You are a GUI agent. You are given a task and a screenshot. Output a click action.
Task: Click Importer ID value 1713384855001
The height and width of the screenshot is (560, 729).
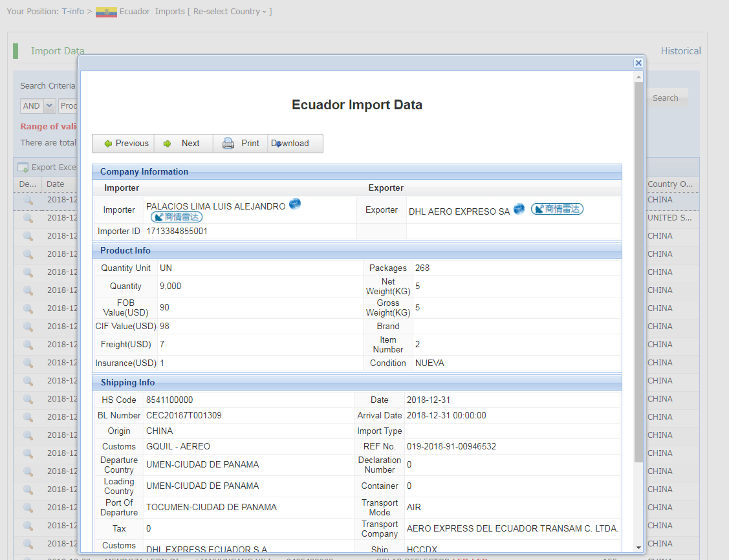pyautogui.click(x=177, y=231)
